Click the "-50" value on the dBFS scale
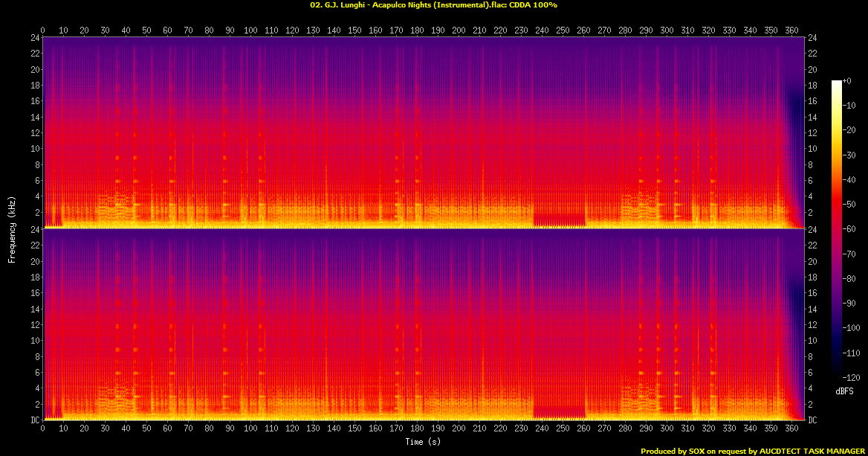This screenshot has width=868, height=456. (849, 205)
